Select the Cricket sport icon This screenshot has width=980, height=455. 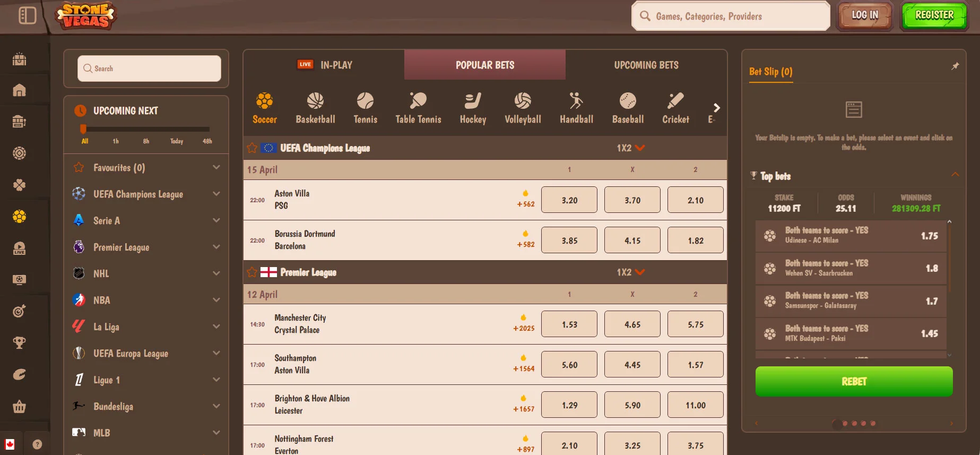click(x=675, y=108)
